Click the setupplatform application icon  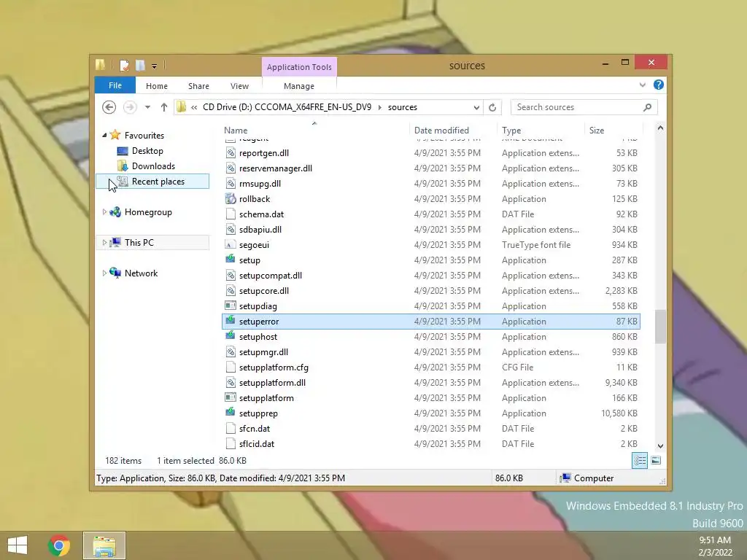pyautogui.click(x=231, y=397)
